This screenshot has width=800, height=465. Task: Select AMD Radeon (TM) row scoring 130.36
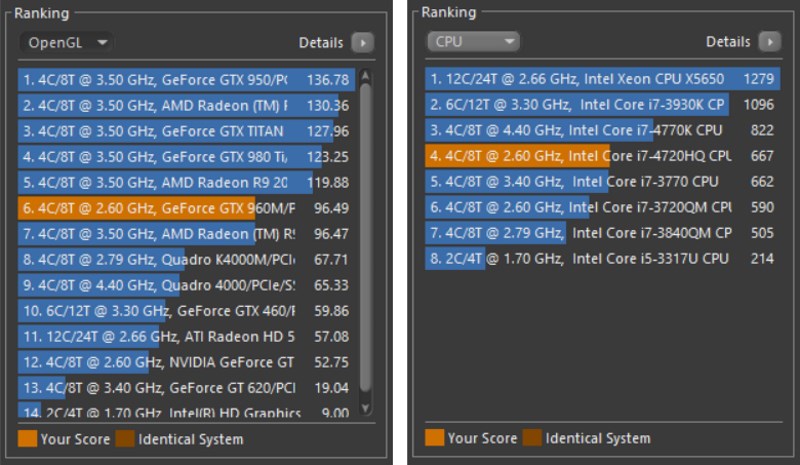[x=187, y=106]
